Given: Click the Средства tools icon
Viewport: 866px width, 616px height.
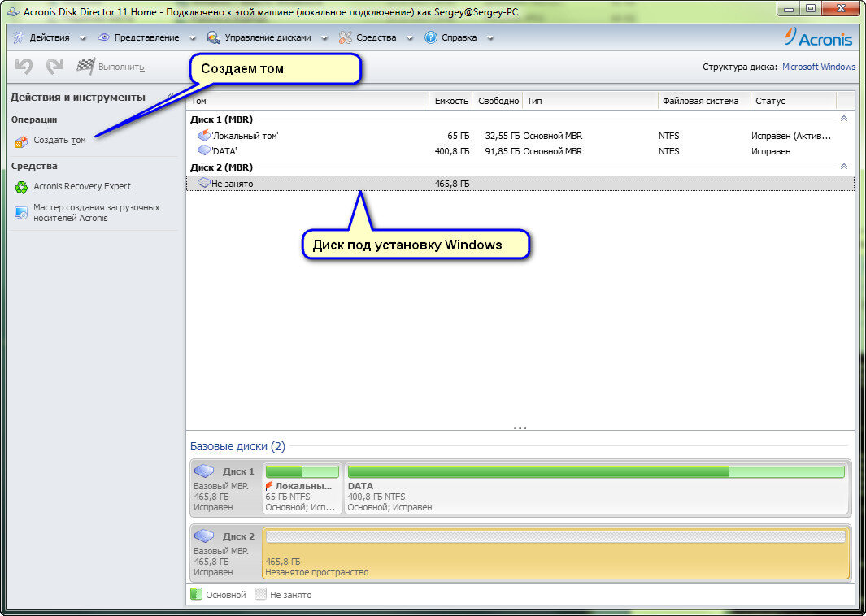Looking at the screenshot, I should click(346, 37).
